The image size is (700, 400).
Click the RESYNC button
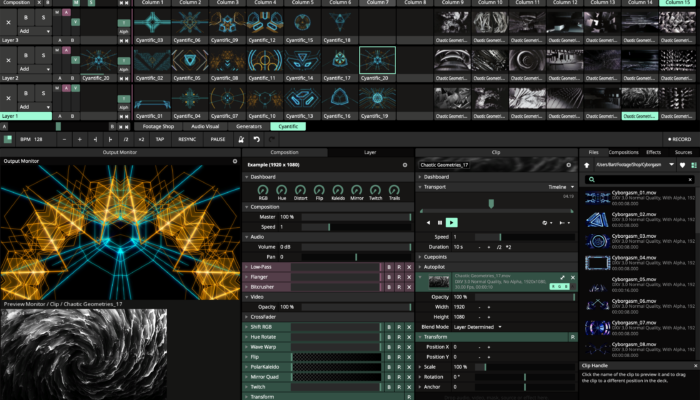click(187, 140)
